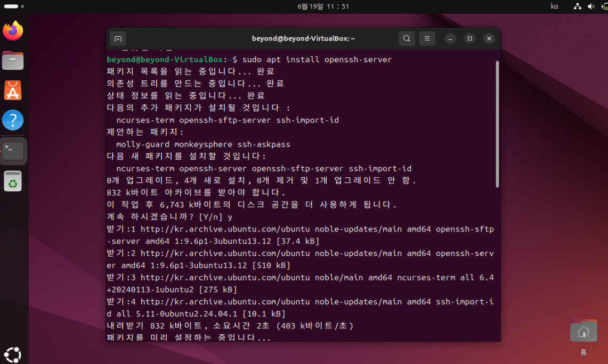Click the terminal title beyond@beyond-VirtualBox: ~
608x364 pixels.
pyautogui.click(x=303, y=39)
